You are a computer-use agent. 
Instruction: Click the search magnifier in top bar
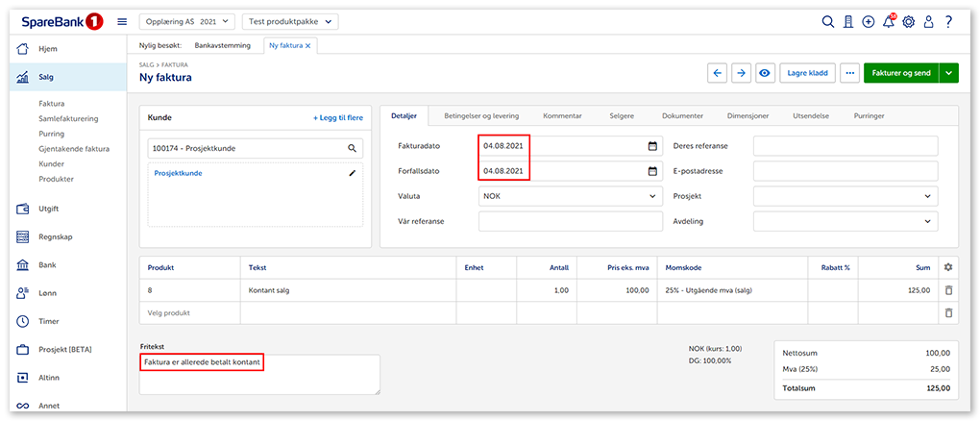click(x=828, y=21)
